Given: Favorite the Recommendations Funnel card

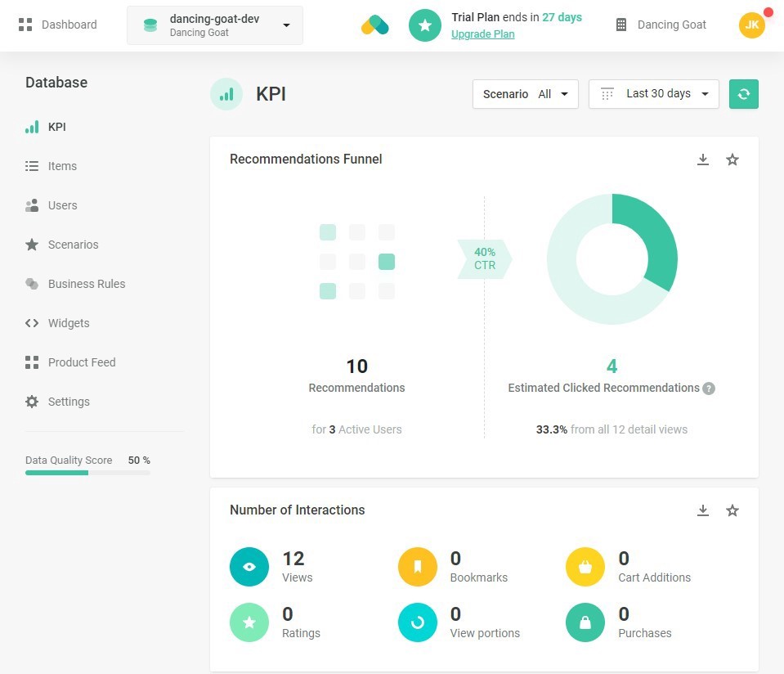Looking at the screenshot, I should [732, 160].
